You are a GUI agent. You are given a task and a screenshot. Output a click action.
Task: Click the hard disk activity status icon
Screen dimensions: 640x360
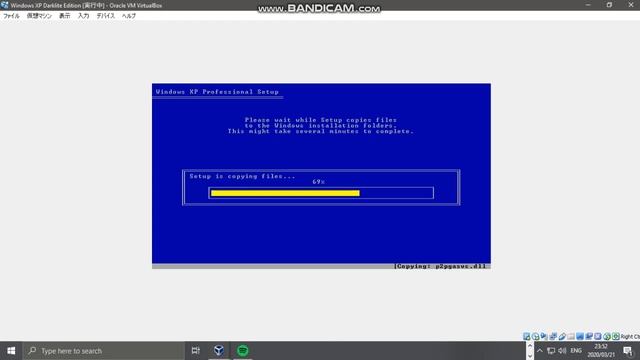[x=527, y=336]
